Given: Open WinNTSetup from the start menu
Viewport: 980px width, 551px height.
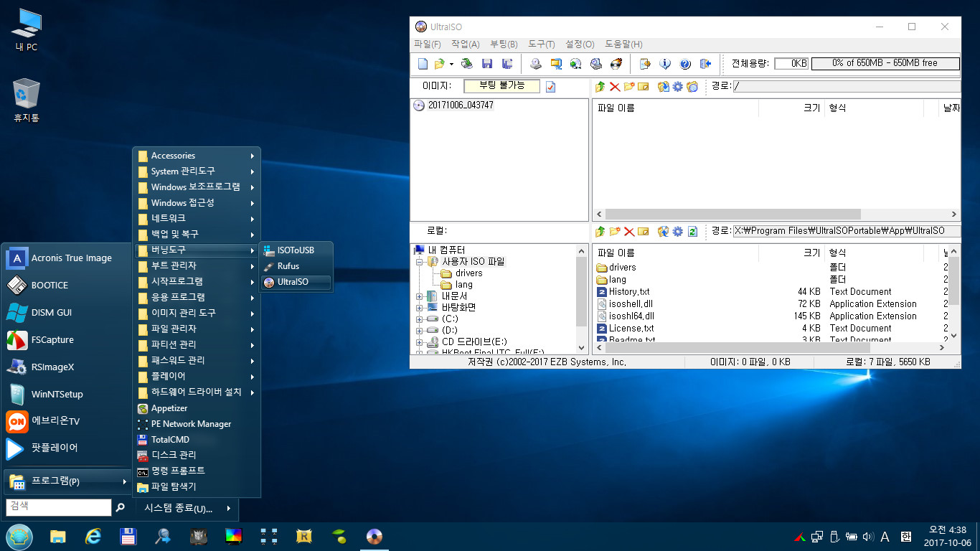Looking at the screenshot, I should (66, 395).
